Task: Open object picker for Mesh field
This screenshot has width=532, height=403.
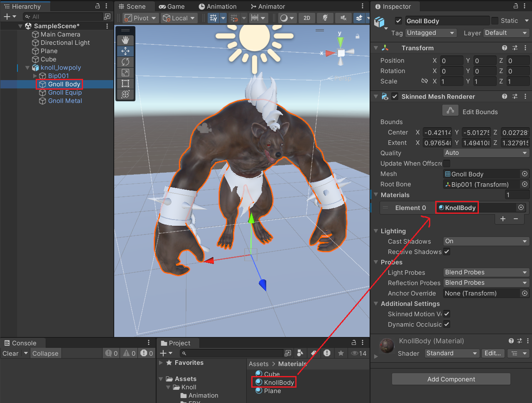Action: (525, 174)
